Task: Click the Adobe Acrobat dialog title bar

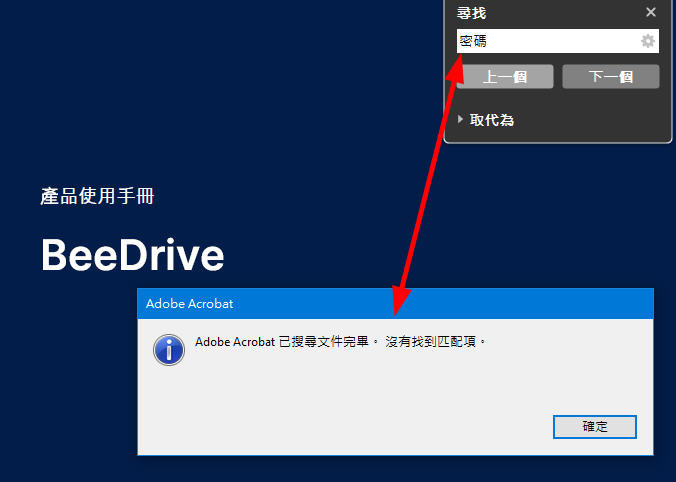Action: pyautogui.click(x=395, y=304)
